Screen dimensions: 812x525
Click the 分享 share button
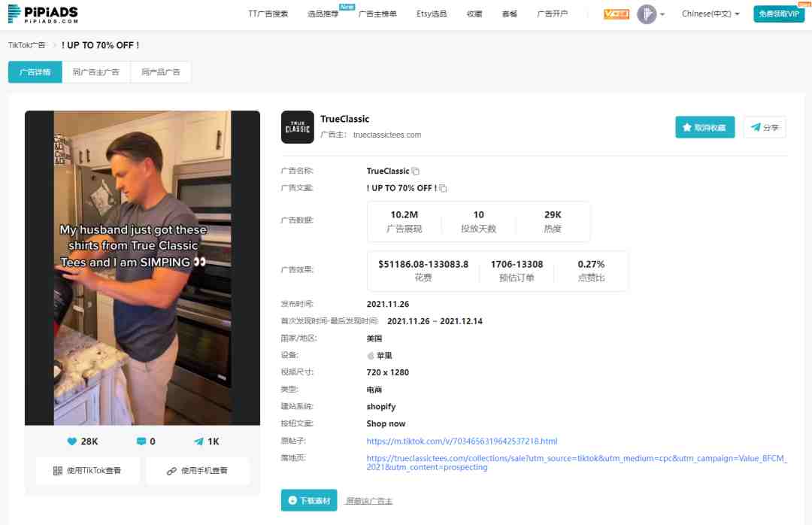click(765, 127)
